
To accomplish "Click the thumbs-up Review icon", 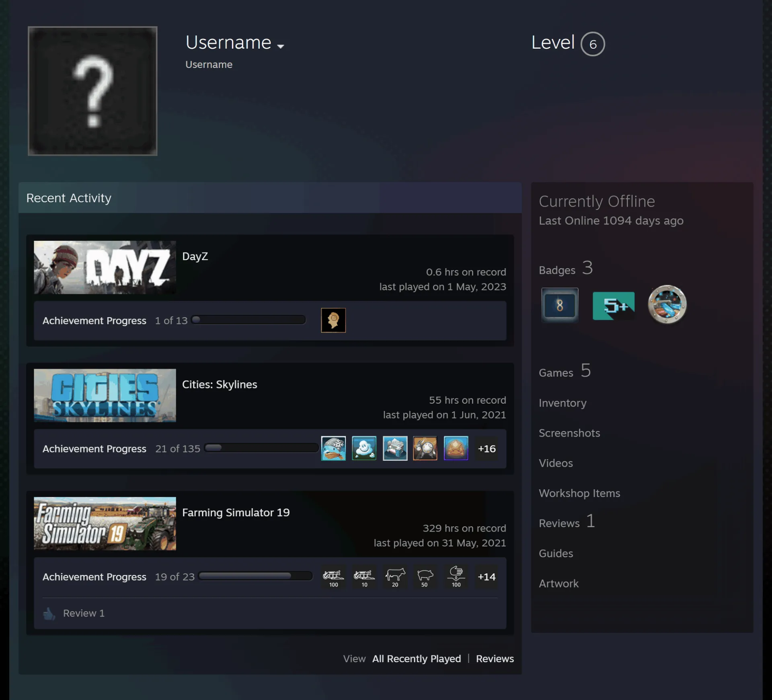I will tap(49, 614).
